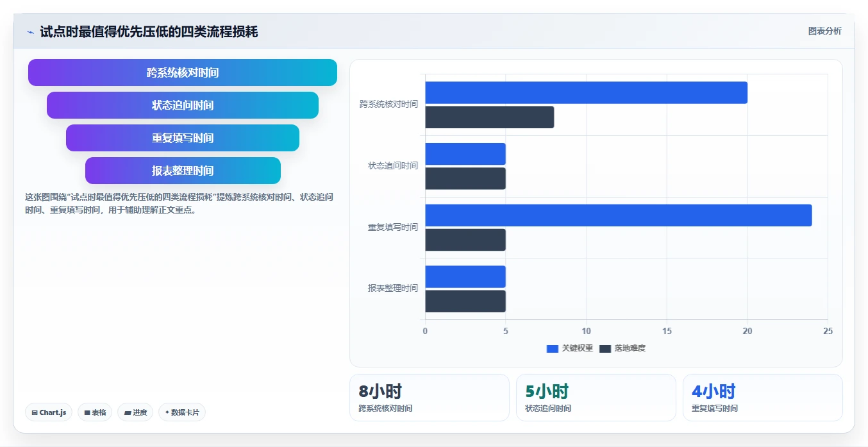Open the 4小时 重复填写时间 data card
The image size is (868, 447).
[763, 398]
